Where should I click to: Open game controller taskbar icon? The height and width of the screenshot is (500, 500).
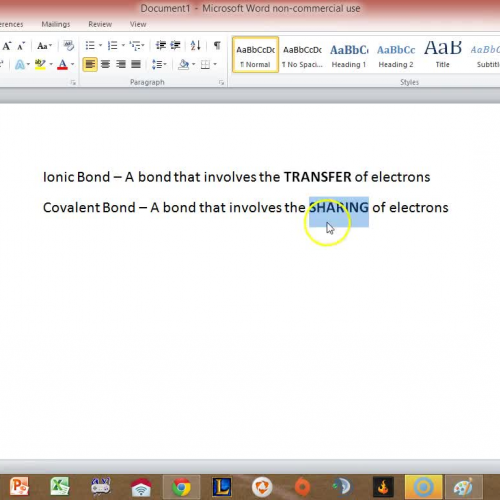101,486
